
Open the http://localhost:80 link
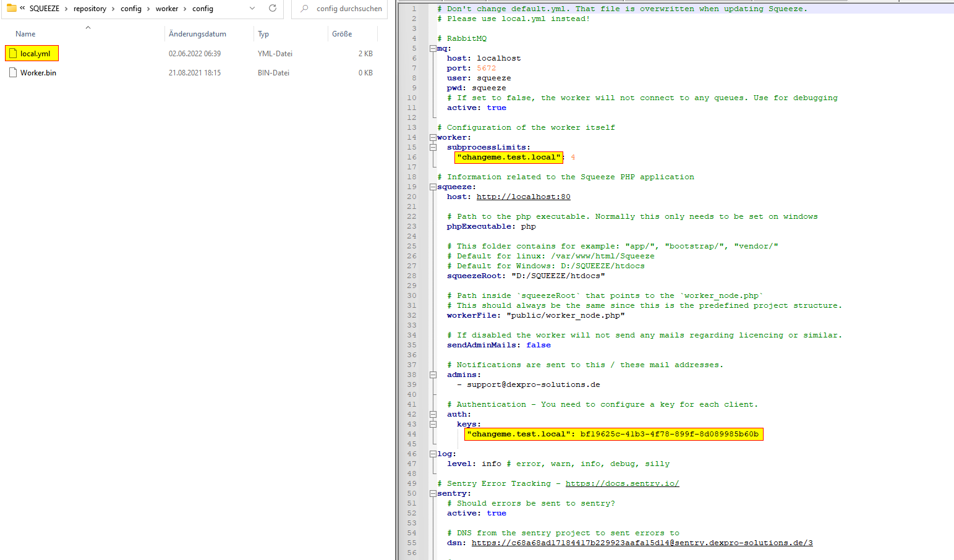[523, 197]
